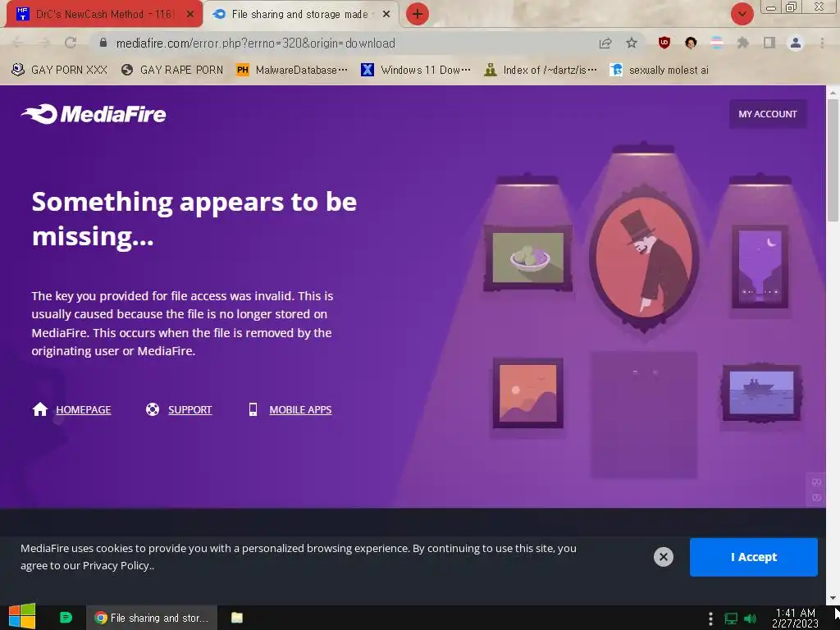Open the Extensions puzzle menu
Screen dimensions: 840x630
click(x=742, y=43)
